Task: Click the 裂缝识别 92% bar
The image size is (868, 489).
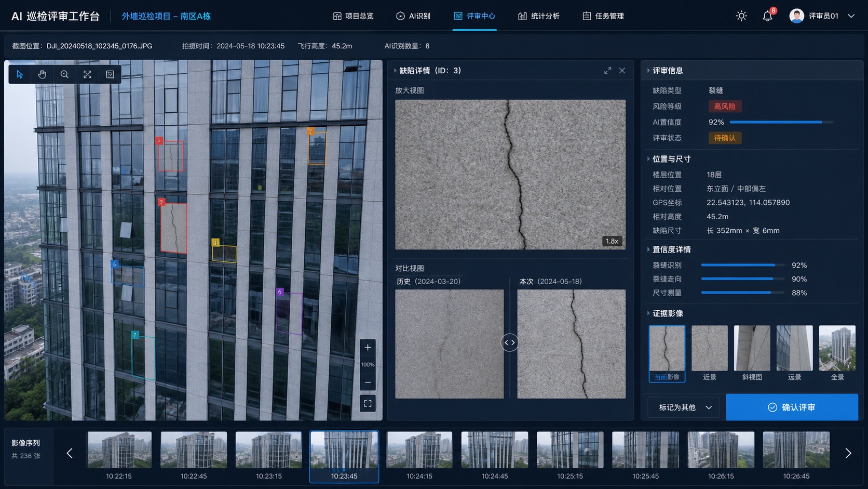Action: click(742, 265)
